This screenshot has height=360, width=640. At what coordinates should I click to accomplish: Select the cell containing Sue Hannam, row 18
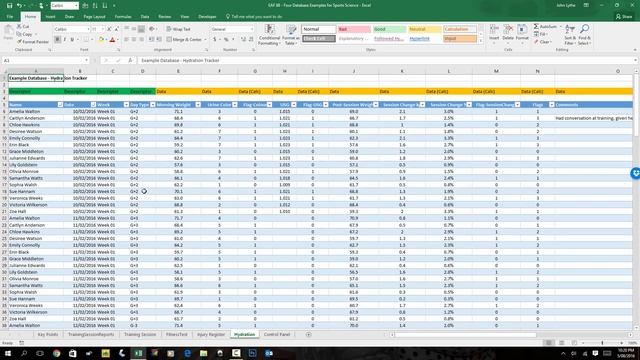point(36,191)
